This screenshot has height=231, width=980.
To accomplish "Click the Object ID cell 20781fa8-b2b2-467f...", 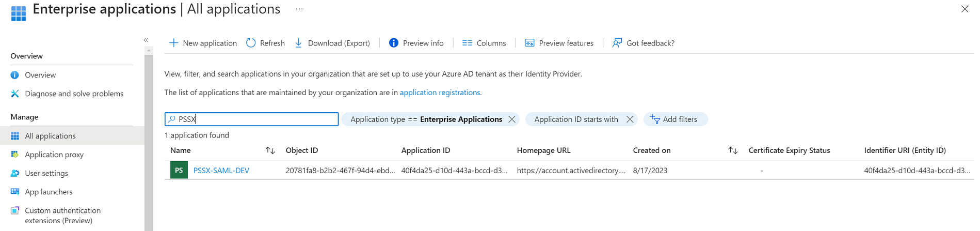I will pyautogui.click(x=341, y=171).
